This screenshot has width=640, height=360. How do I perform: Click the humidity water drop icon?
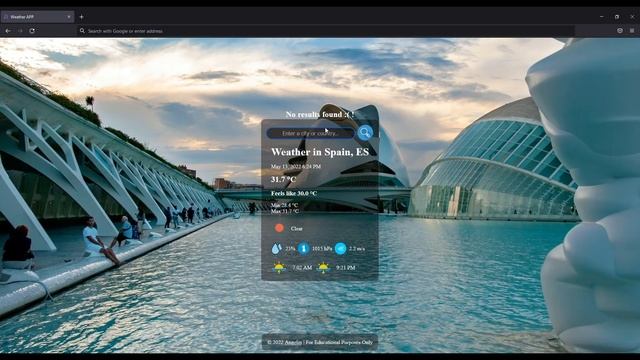coord(277,248)
